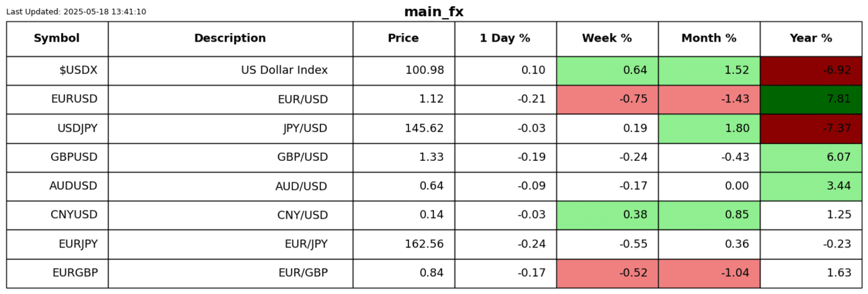This screenshot has height=294, width=868.
Task: Select the dark red -6.92 year cell
Action: [x=811, y=70]
